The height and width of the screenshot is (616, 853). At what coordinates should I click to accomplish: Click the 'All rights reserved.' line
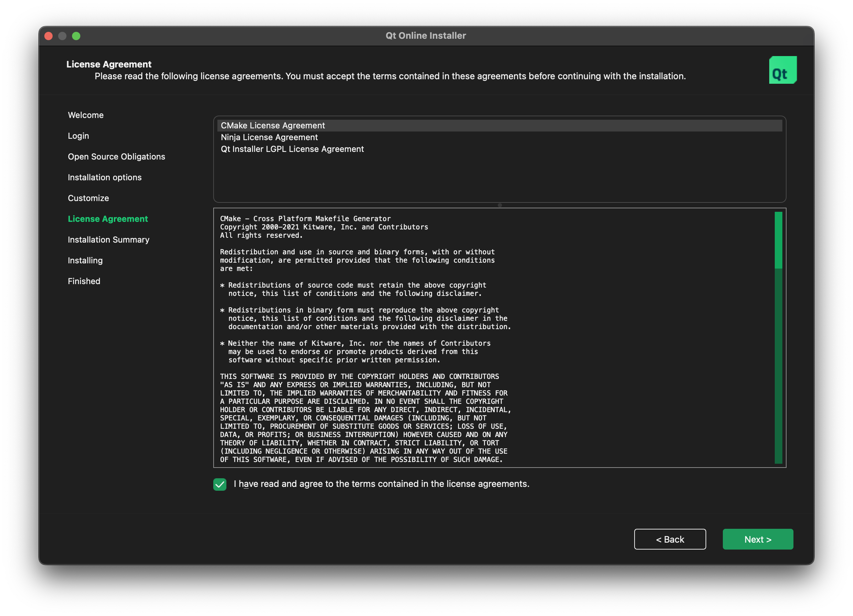coord(261,235)
